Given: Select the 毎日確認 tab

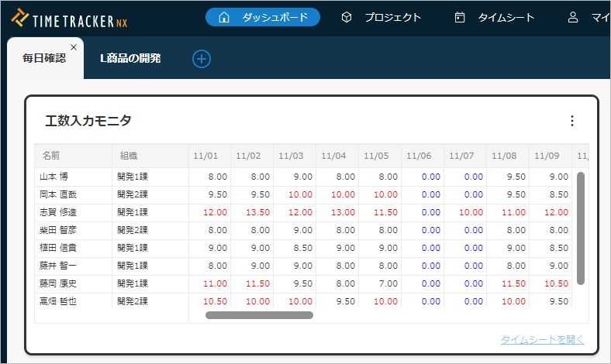Looking at the screenshot, I should pos(43,59).
